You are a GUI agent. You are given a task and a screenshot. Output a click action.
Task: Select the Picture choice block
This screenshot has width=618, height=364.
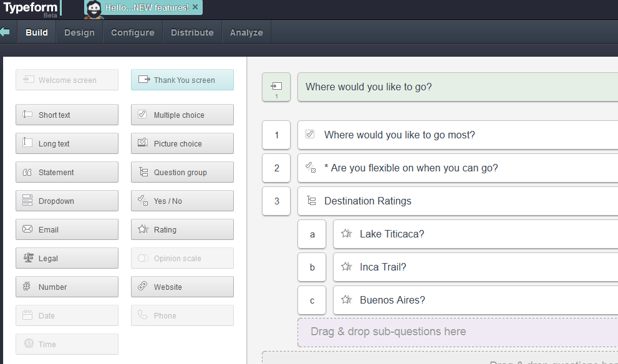182,143
